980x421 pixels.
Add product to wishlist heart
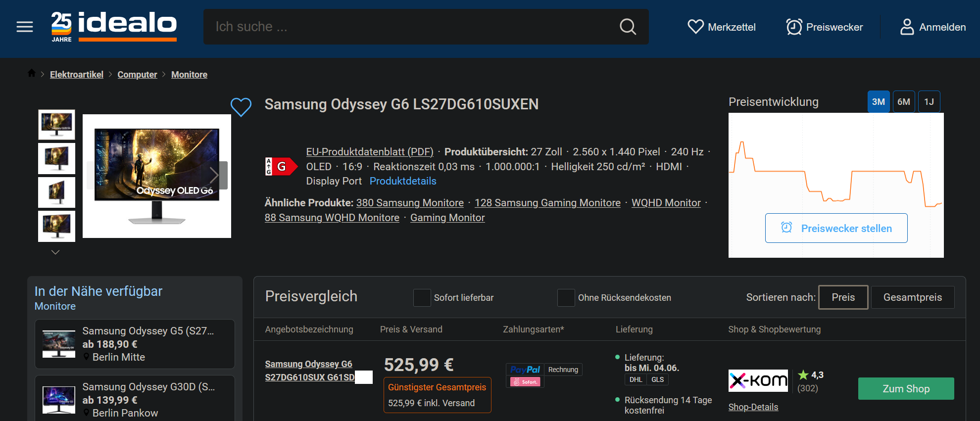click(x=241, y=107)
